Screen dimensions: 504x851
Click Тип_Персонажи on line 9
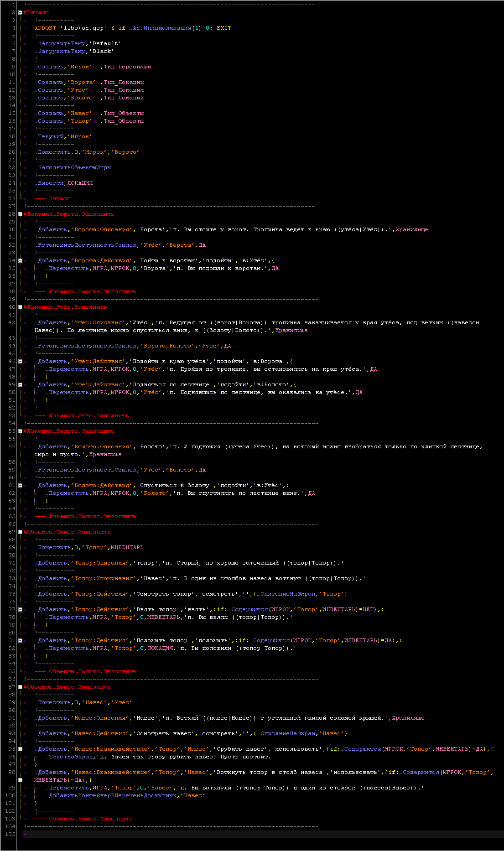(127, 67)
